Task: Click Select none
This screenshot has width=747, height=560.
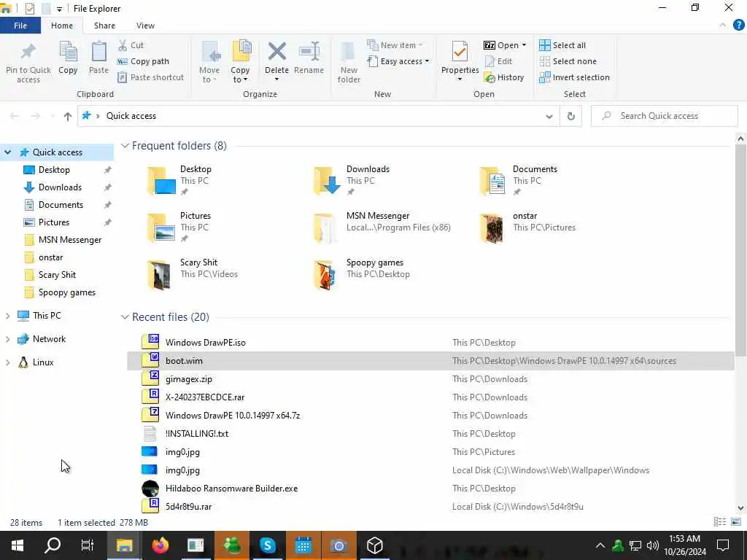Action: pyautogui.click(x=568, y=61)
